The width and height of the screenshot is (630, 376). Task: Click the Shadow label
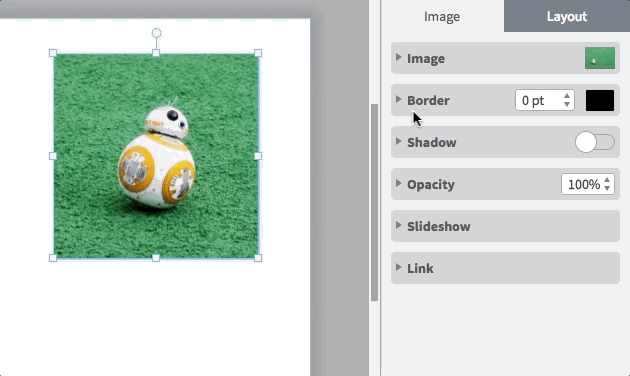[x=432, y=142]
